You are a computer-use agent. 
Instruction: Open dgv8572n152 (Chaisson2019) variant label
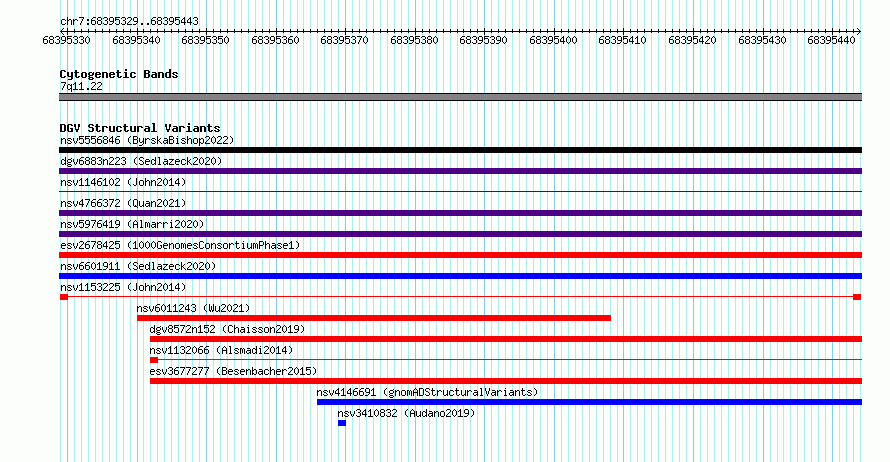(227, 329)
